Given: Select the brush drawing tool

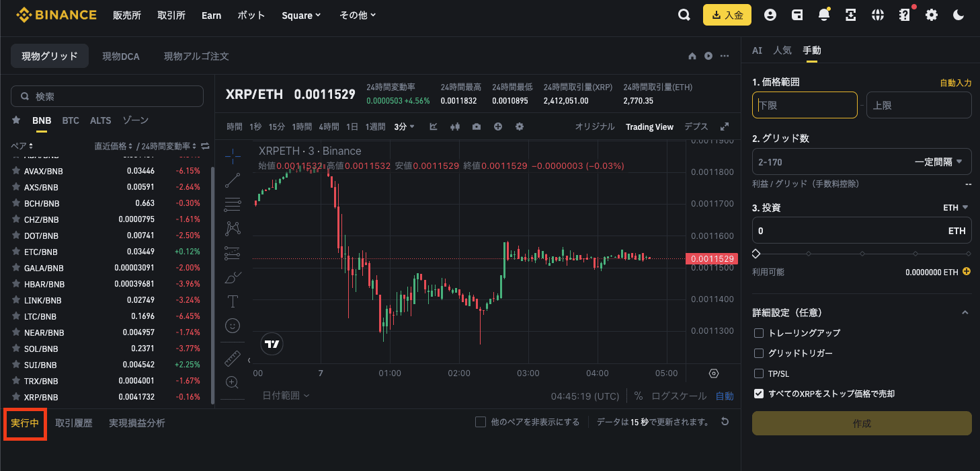Looking at the screenshot, I should [233, 277].
